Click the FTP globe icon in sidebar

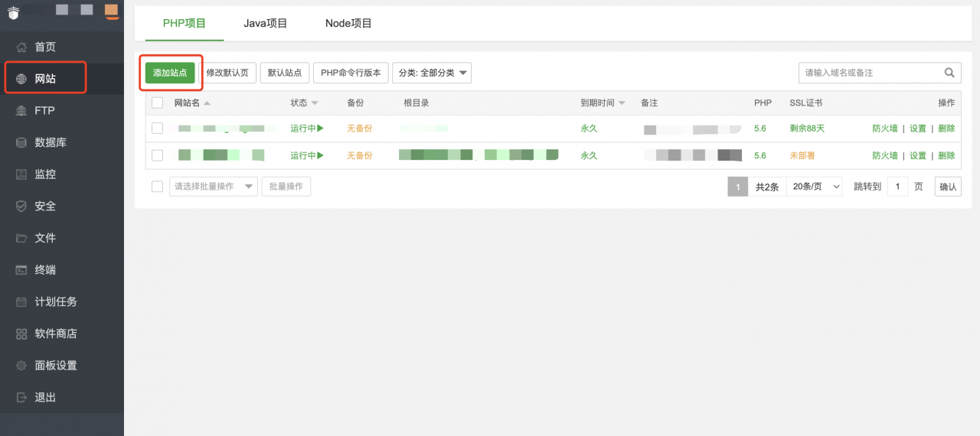(21, 110)
